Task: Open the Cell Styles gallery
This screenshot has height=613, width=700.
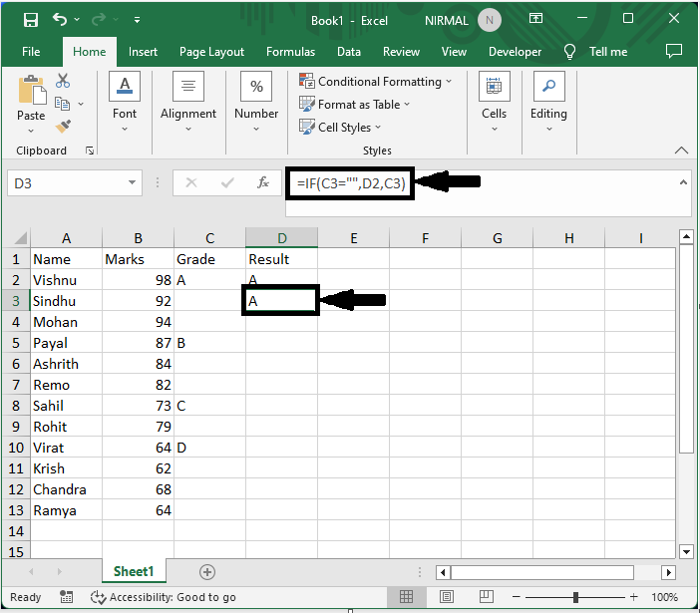Action: (x=340, y=128)
